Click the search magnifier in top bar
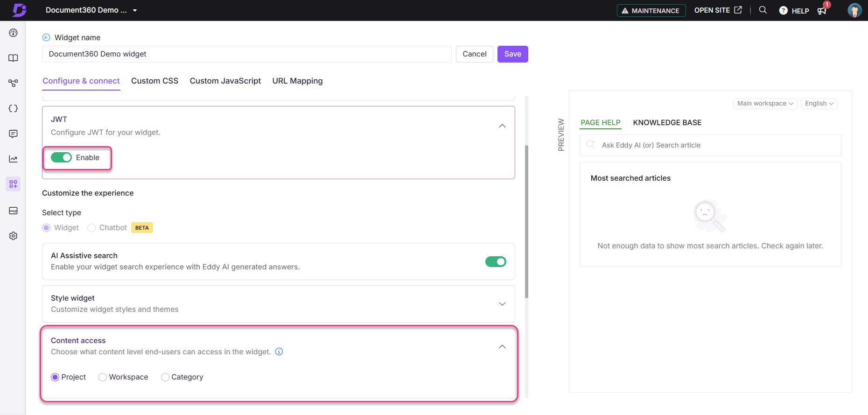 pos(763,10)
